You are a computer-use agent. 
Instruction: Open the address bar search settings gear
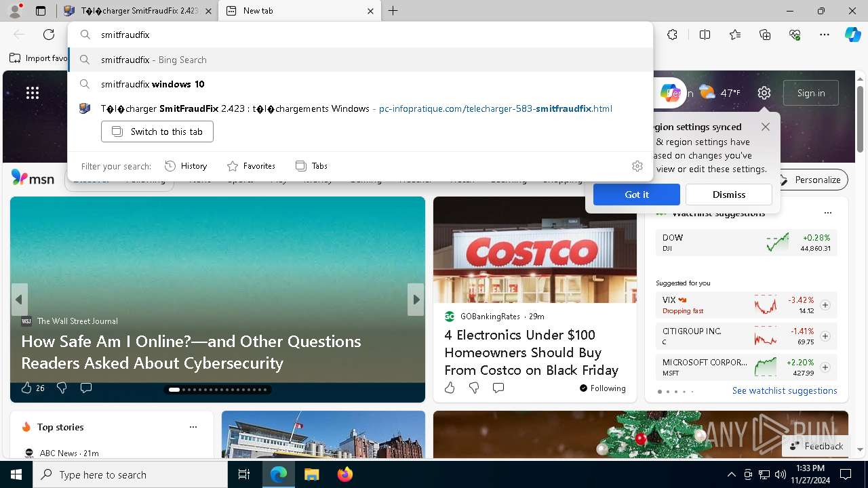[637, 166]
